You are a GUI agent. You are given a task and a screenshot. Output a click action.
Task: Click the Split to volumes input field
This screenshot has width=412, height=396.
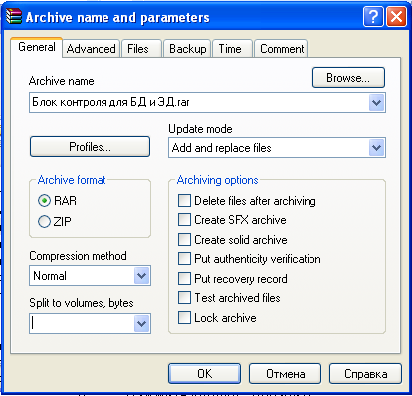coord(82,323)
